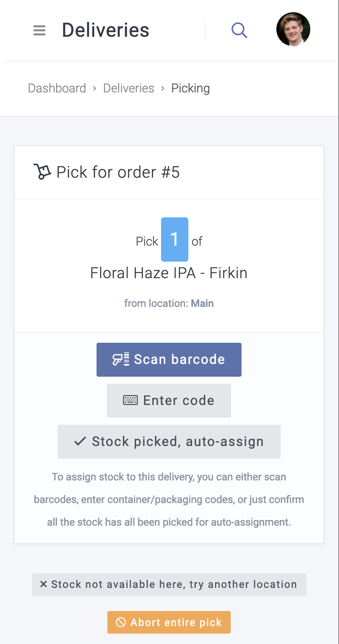Click the search magnifier icon
Image resolution: width=339 pixels, height=644 pixels.
click(x=239, y=31)
